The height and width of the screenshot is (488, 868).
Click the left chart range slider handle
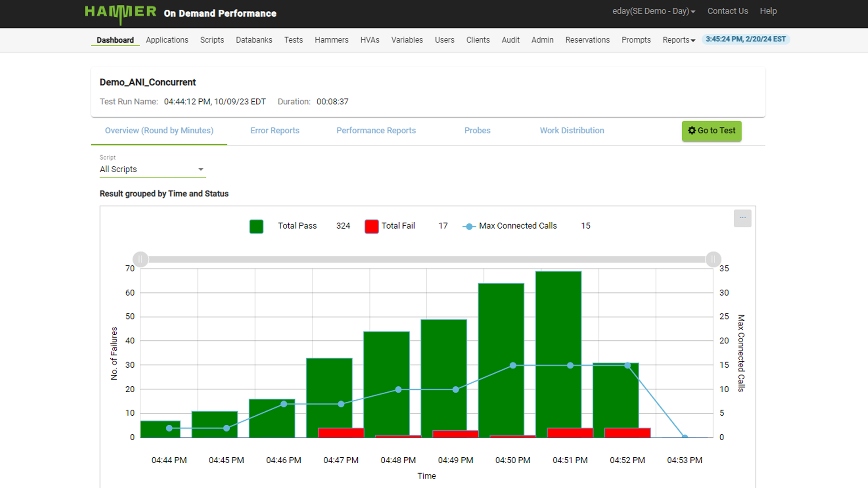pos(140,259)
